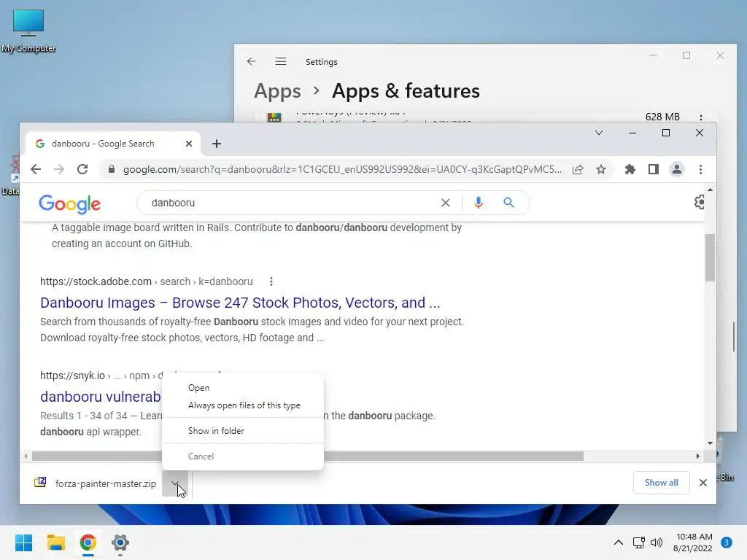The image size is (747, 560).
Task: Open Chrome extensions puzzle icon
Action: [x=630, y=169]
